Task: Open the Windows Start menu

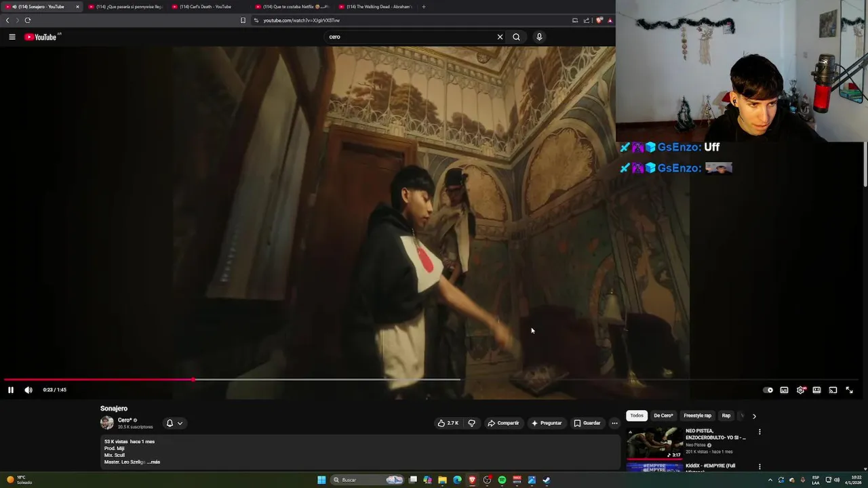Action: [321, 480]
